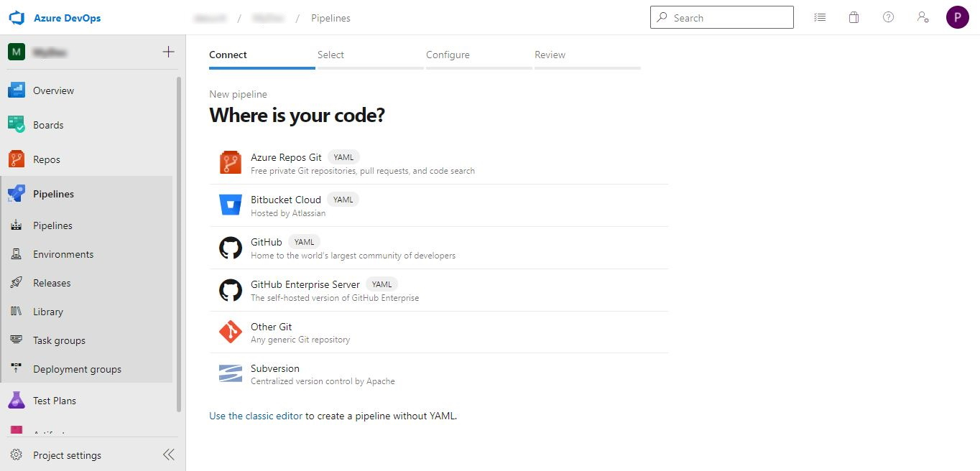Select Subversion option label
The height and width of the screenshot is (471, 980).
point(275,368)
